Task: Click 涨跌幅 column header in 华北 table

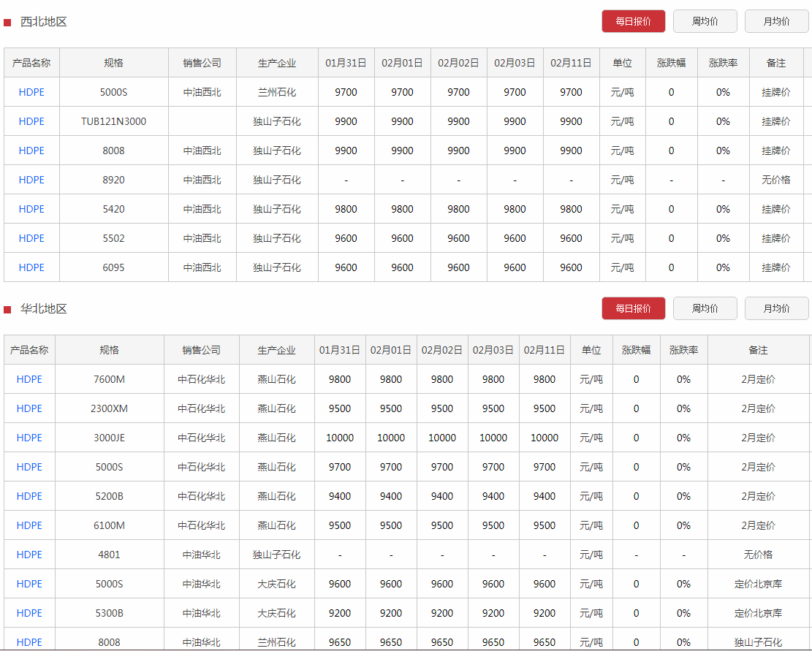Action: (x=636, y=350)
